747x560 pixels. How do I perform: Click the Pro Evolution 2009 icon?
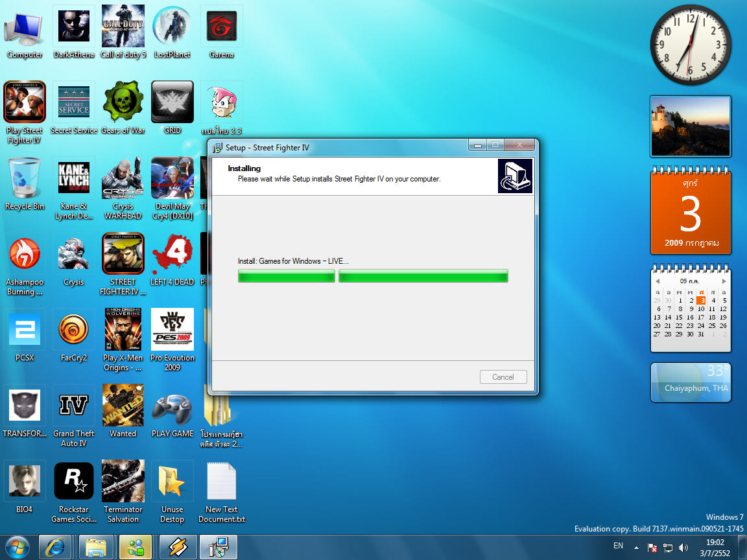click(172, 340)
